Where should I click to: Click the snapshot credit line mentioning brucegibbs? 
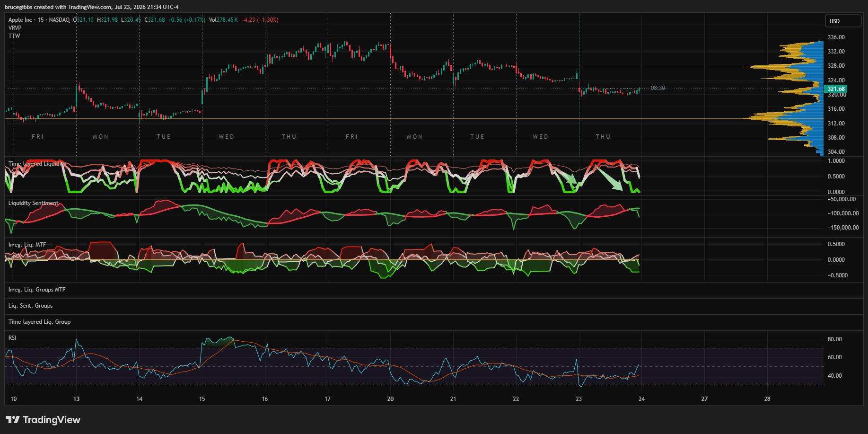(92, 7)
